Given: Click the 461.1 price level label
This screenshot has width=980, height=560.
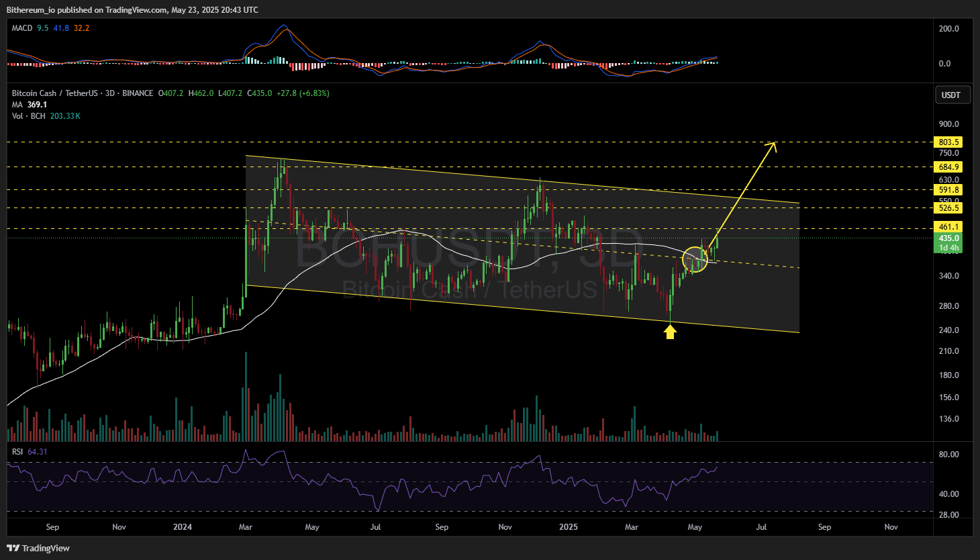Looking at the screenshot, I should click(948, 227).
